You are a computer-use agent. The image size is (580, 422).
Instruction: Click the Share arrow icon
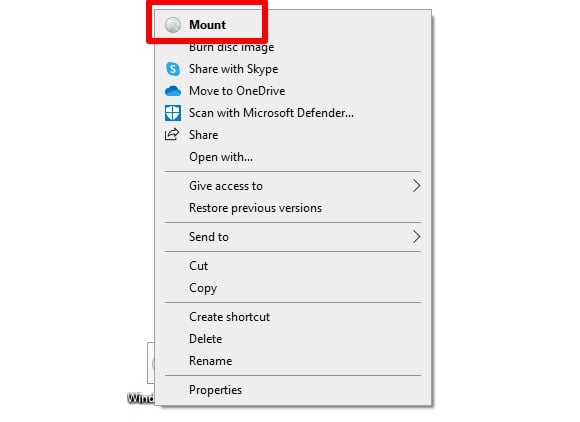coord(172,135)
